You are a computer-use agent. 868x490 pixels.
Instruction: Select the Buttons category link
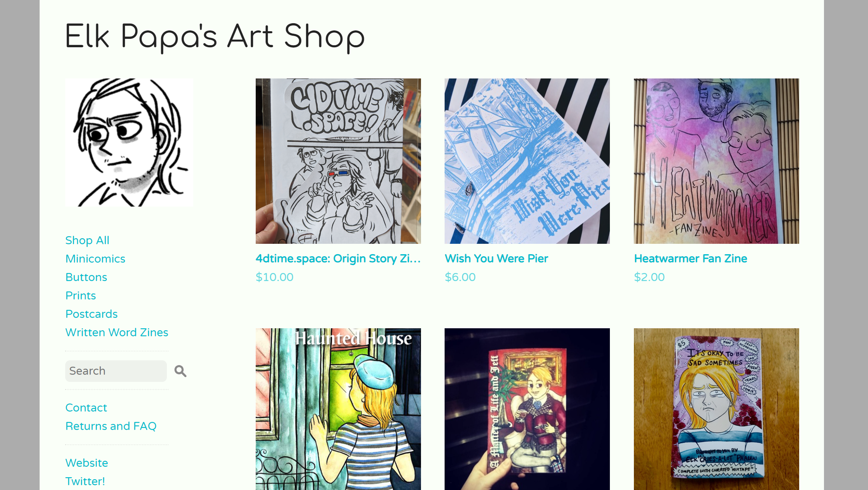pyautogui.click(x=86, y=277)
